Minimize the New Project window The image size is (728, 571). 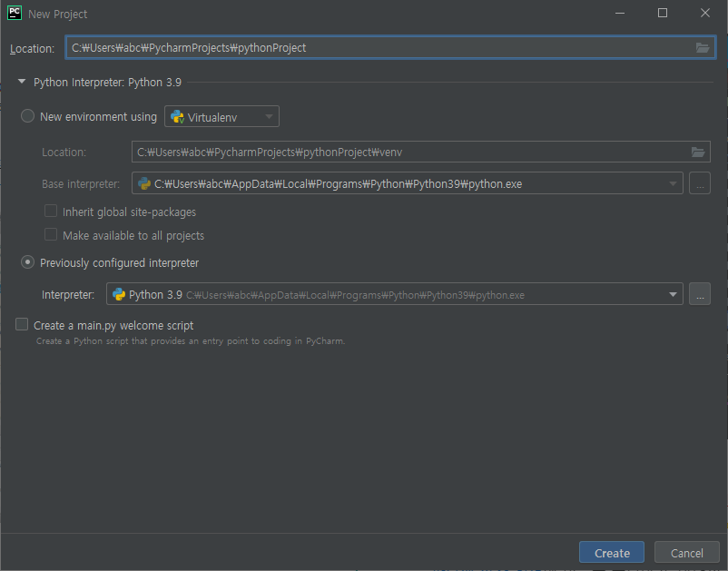pyautogui.click(x=620, y=13)
